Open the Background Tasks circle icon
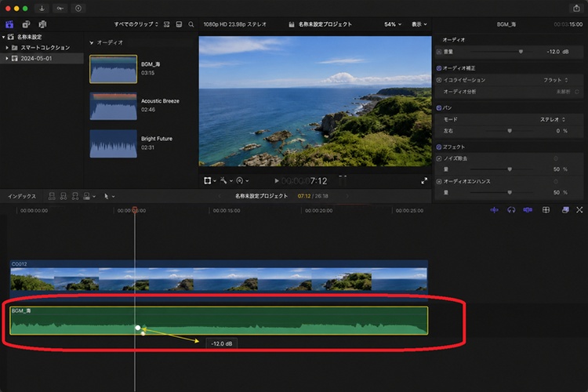This screenshot has height=392, width=588. point(78,9)
